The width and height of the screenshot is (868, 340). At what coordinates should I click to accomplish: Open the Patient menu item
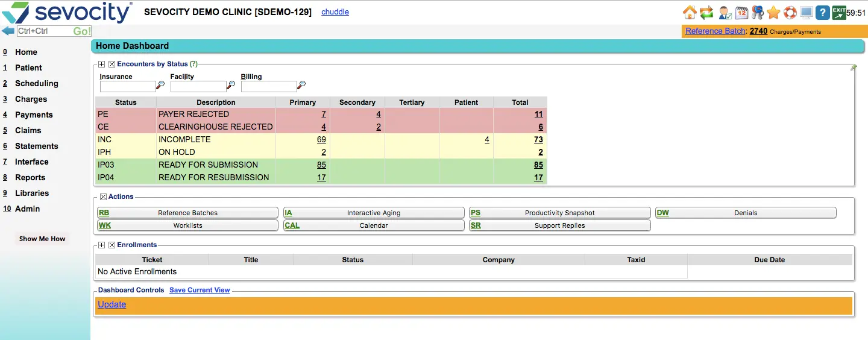[x=28, y=68]
